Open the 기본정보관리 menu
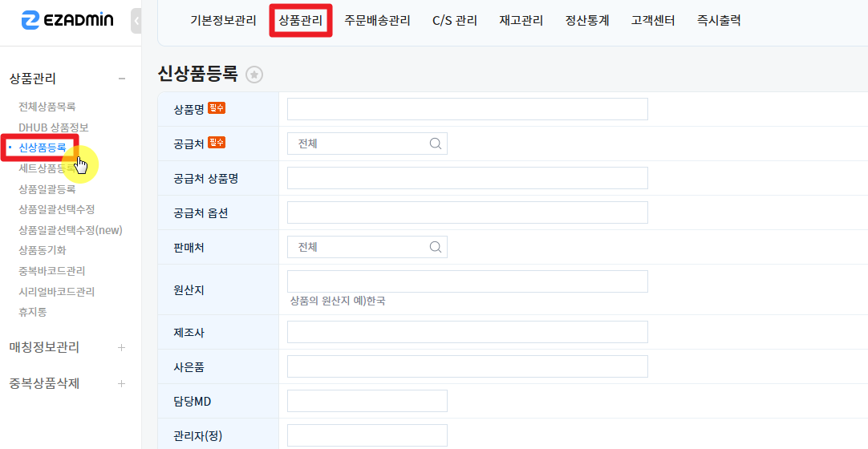This screenshot has width=868, height=449. [223, 21]
